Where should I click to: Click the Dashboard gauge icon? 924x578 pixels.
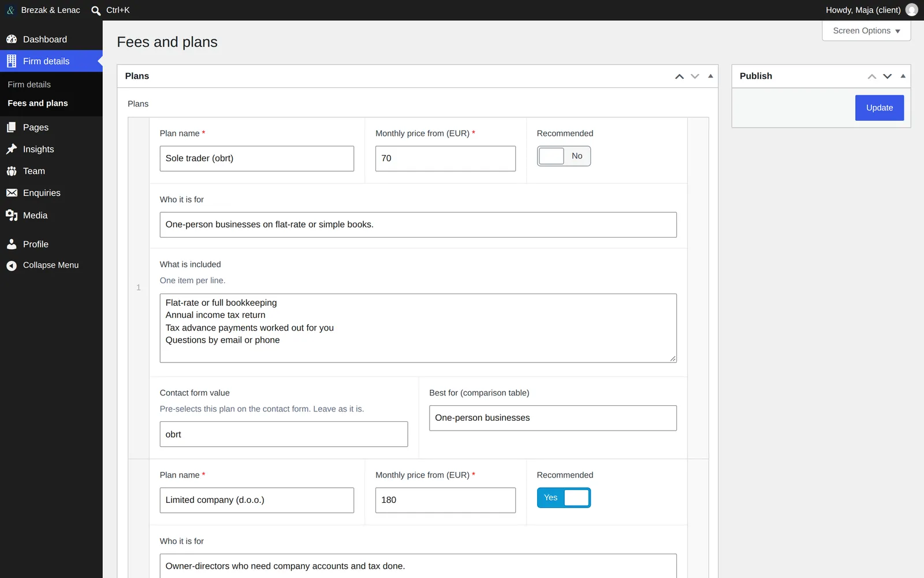[x=12, y=39]
